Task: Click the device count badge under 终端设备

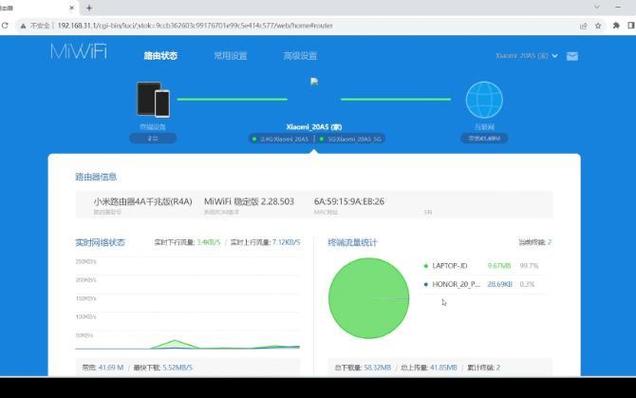Action: click(153, 138)
